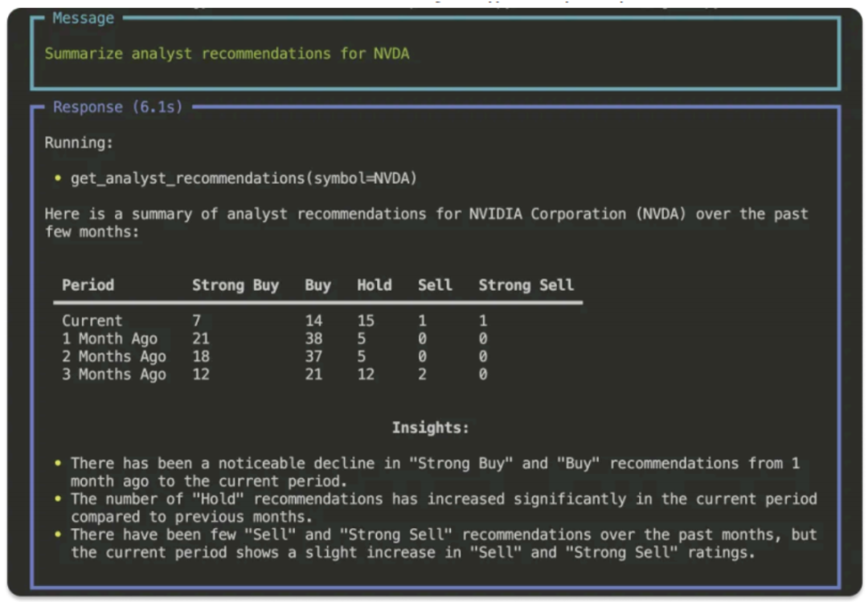Click the '1 Month Ago' row label
The height and width of the screenshot is (602, 868).
(x=109, y=338)
